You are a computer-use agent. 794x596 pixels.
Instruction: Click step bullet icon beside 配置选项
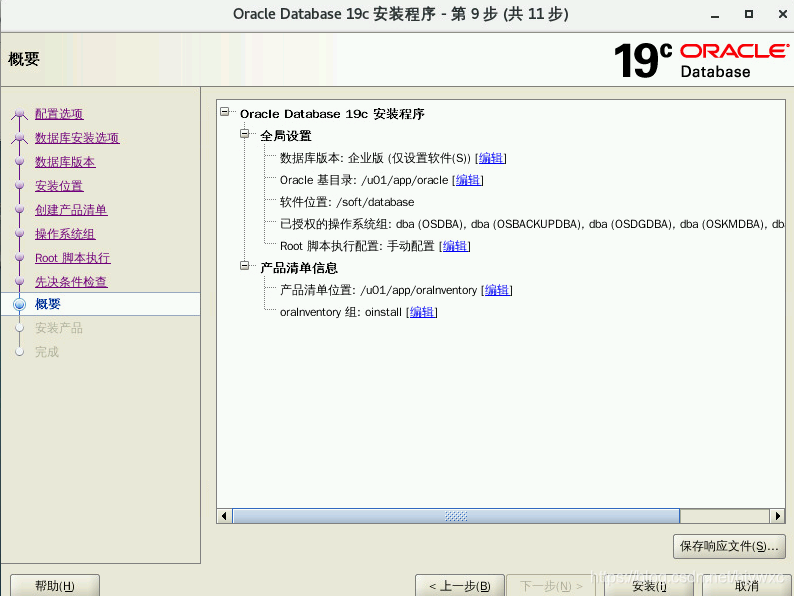coord(19,113)
